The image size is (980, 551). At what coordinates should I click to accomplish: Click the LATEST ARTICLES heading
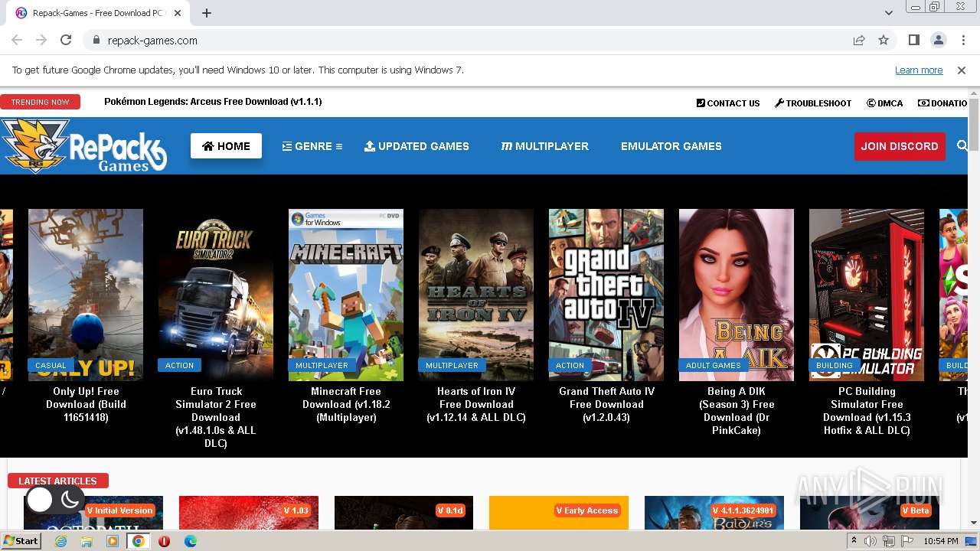[x=57, y=481]
